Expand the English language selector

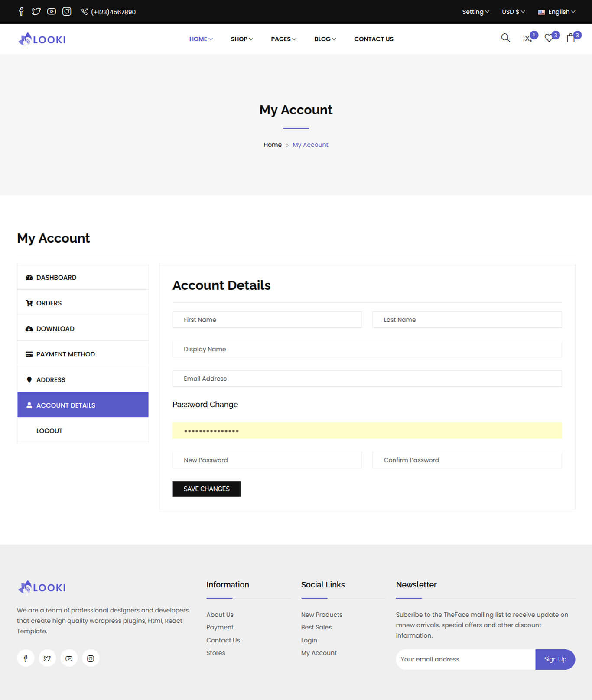pos(557,12)
